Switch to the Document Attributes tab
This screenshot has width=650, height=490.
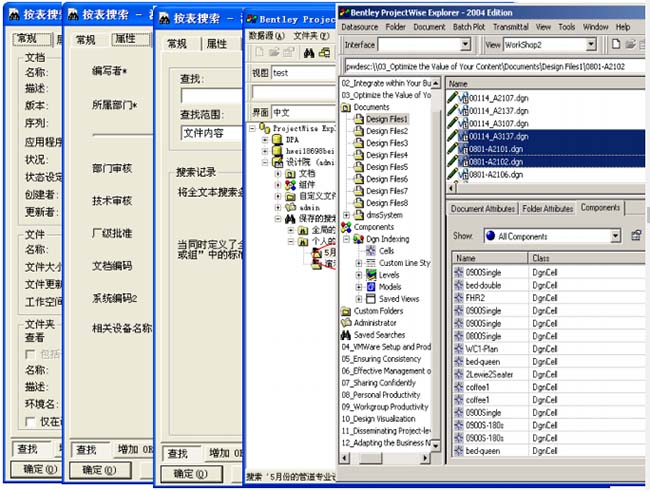483,209
